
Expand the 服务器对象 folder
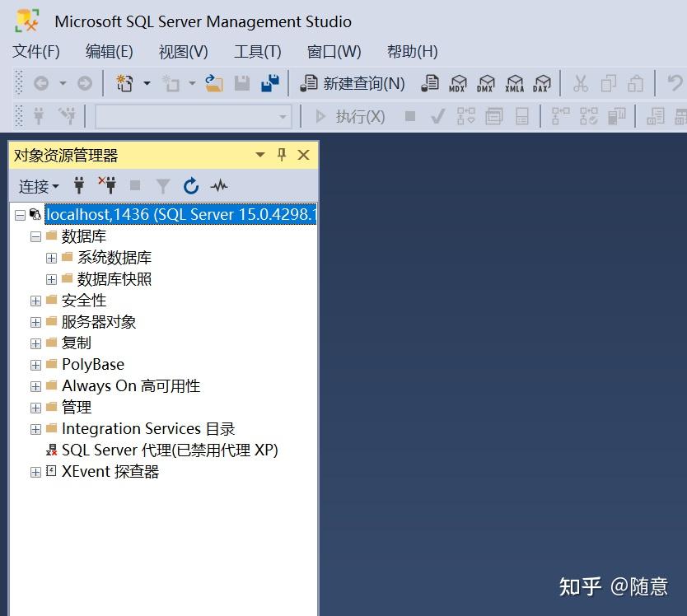[x=35, y=323]
